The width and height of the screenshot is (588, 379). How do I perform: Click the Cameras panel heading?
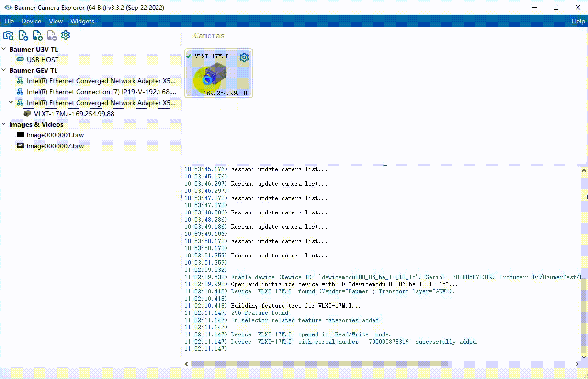(209, 36)
